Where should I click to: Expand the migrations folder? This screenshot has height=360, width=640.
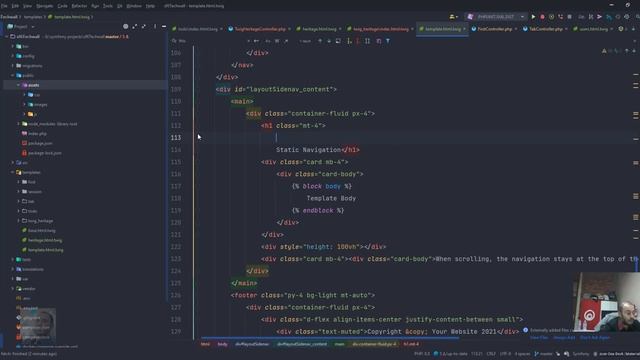[13, 66]
